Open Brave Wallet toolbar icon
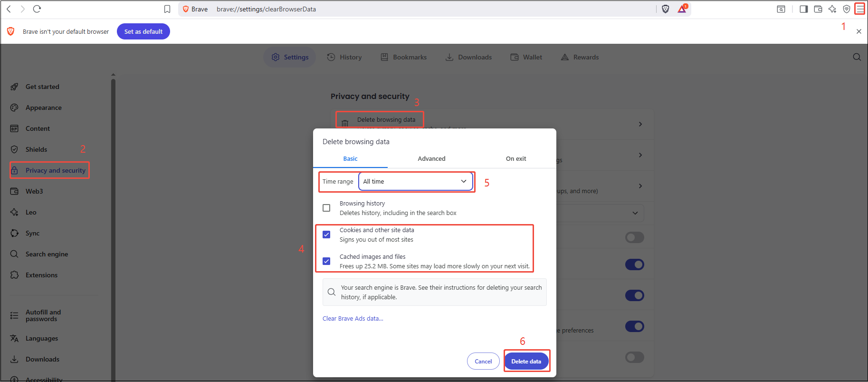 click(x=818, y=9)
